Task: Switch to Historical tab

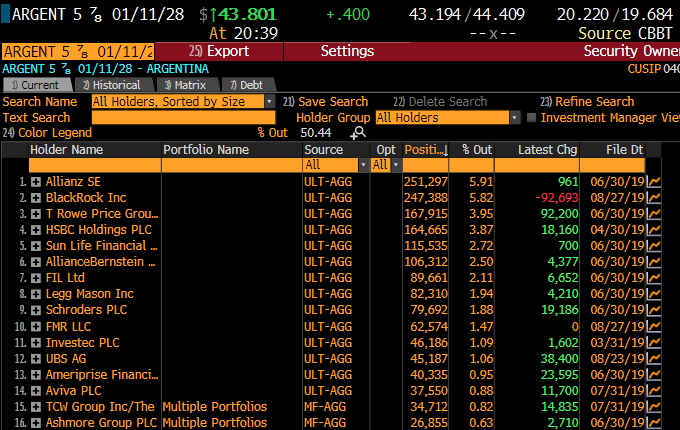Action: click(113, 85)
